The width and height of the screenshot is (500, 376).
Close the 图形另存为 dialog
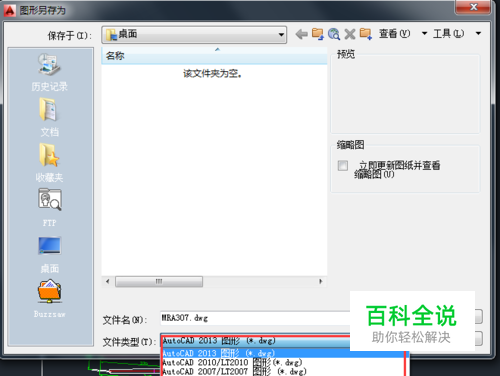pyautogui.click(x=474, y=7)
